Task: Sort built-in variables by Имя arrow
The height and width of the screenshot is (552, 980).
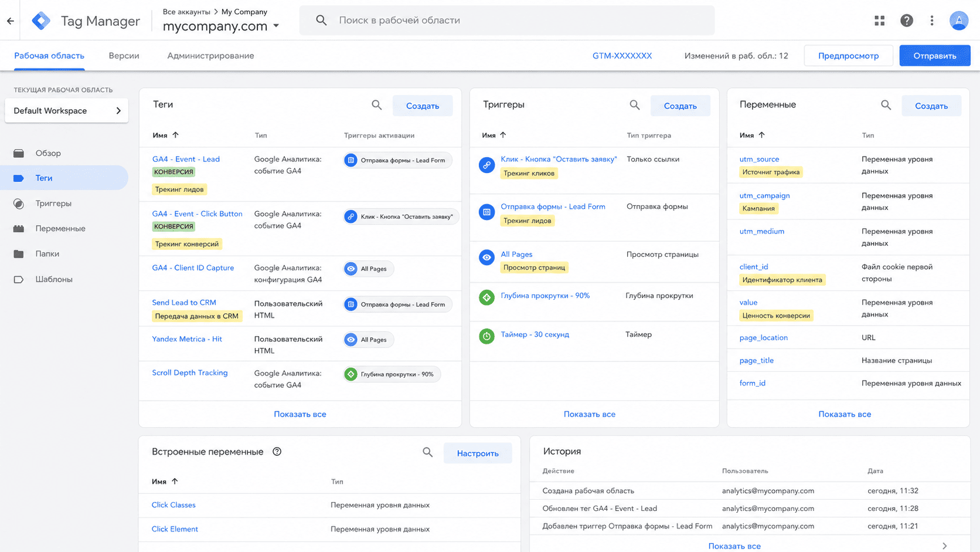Action: tap(175, 481)
